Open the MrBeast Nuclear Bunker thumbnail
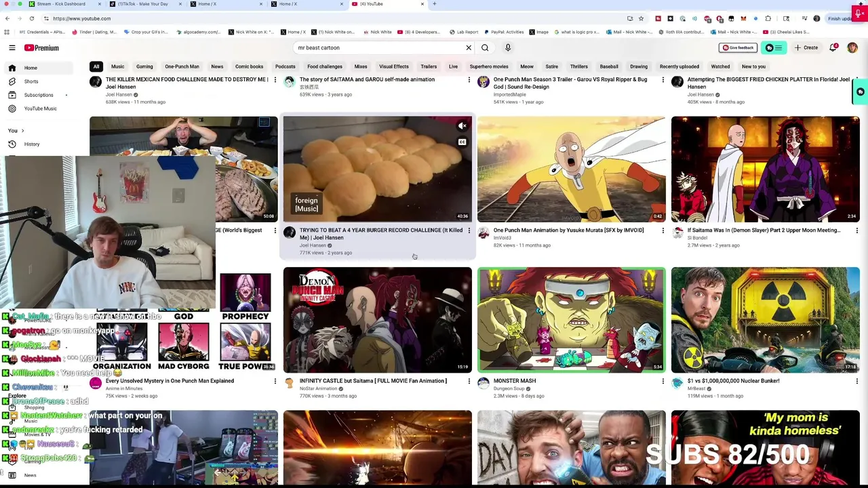Image resolution: width=868 pixels, height=488 pixels. [765, 320]
